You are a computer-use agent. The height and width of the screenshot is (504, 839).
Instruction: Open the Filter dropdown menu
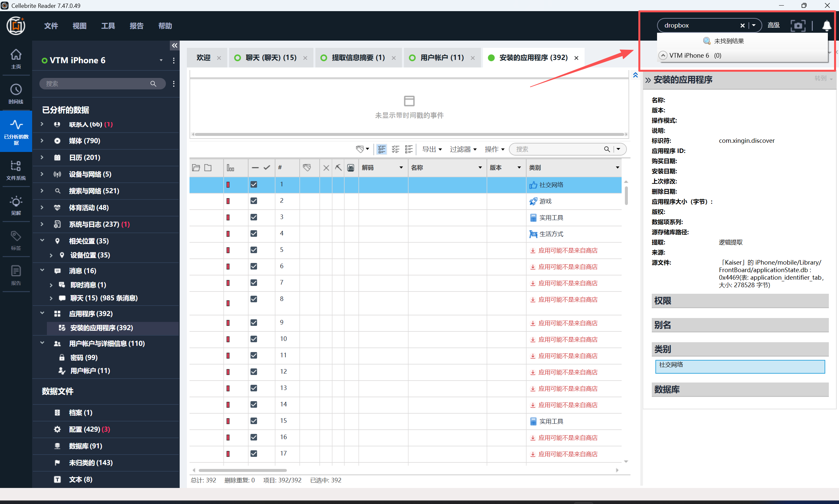click(x=463, y=149)
